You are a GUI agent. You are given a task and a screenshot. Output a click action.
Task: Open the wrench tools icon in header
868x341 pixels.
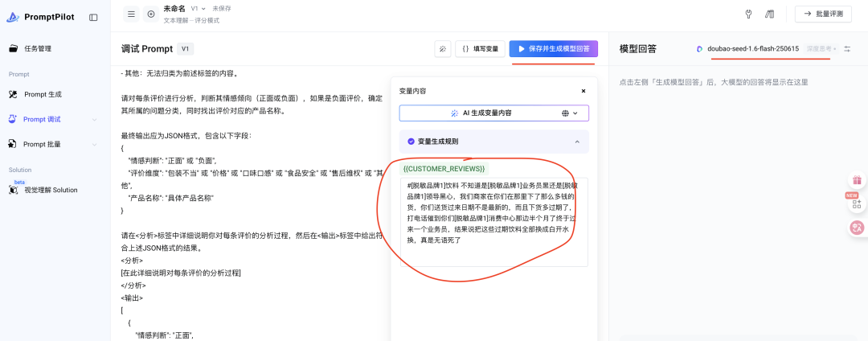pos(748,14)
